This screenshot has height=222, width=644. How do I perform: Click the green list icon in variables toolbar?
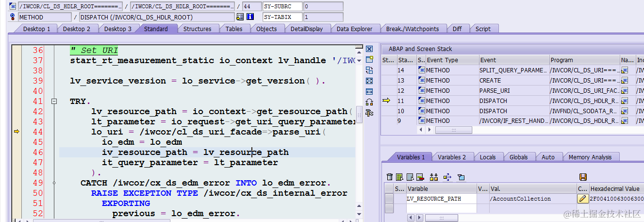point(399,177)
